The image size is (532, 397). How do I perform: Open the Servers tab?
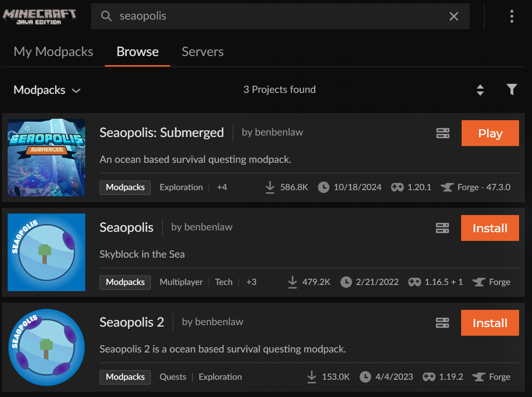click(203, 51)
